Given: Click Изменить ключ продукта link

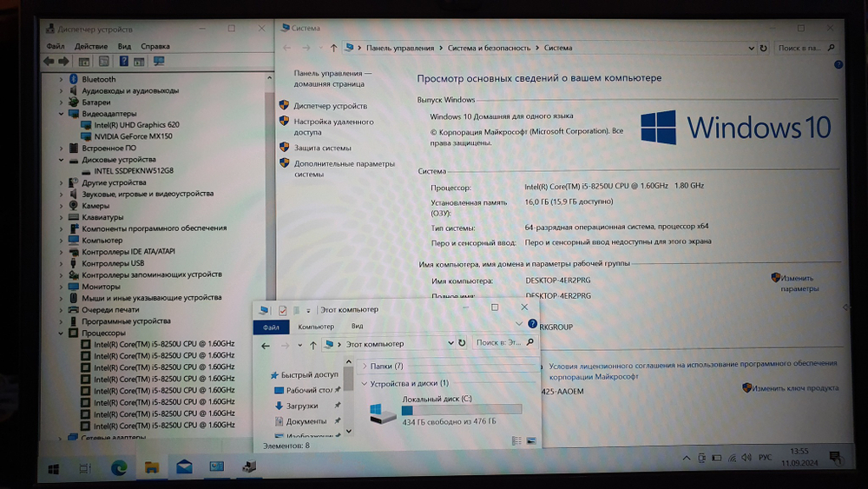Looking at the screenshot, I should tap(794, 388).
